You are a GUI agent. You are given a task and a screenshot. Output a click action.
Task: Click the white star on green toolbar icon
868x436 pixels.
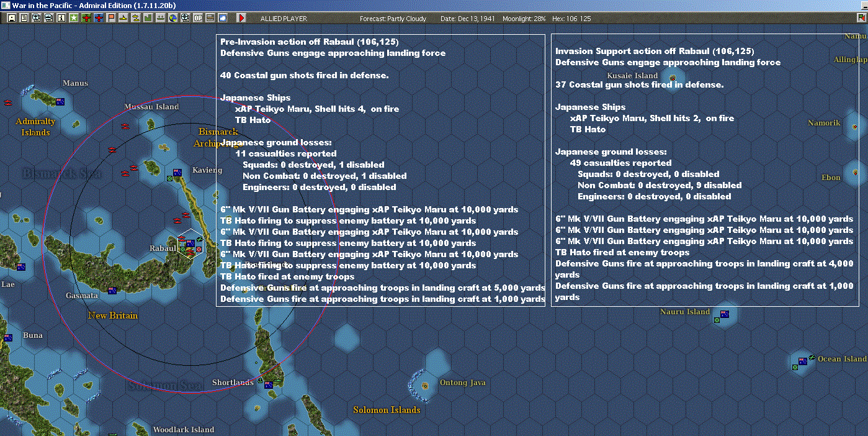point(74,18)
